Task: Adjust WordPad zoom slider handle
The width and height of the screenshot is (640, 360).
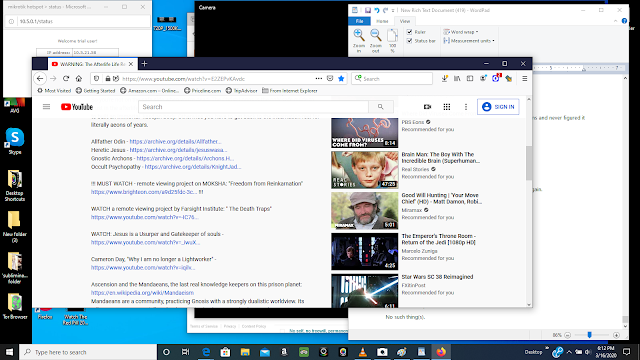Action: click(589, 335)
